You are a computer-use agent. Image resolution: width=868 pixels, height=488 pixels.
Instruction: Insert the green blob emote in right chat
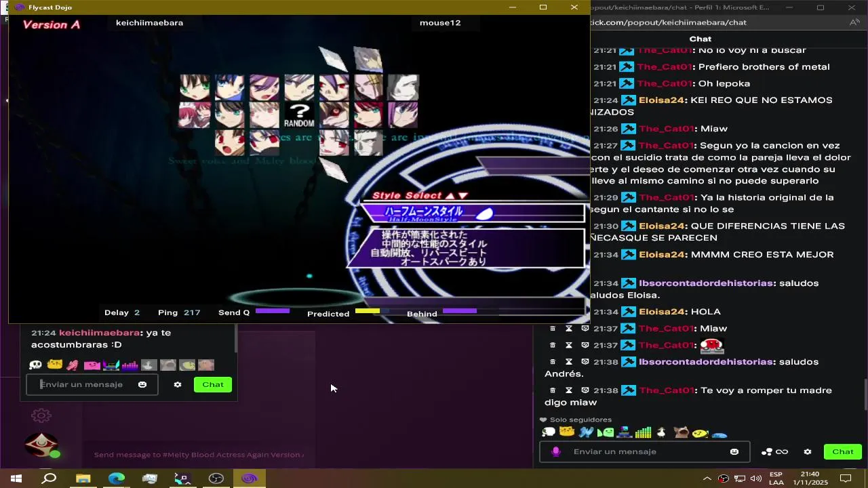(x=606, y=432)
